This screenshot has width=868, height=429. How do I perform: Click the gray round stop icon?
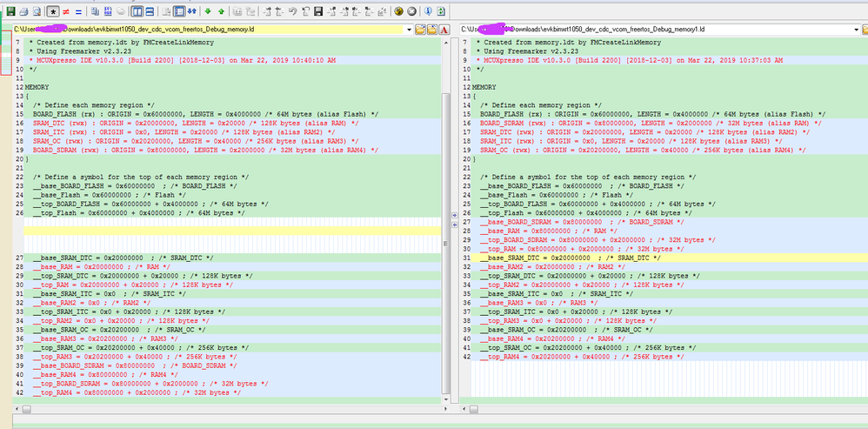(411, 11)
